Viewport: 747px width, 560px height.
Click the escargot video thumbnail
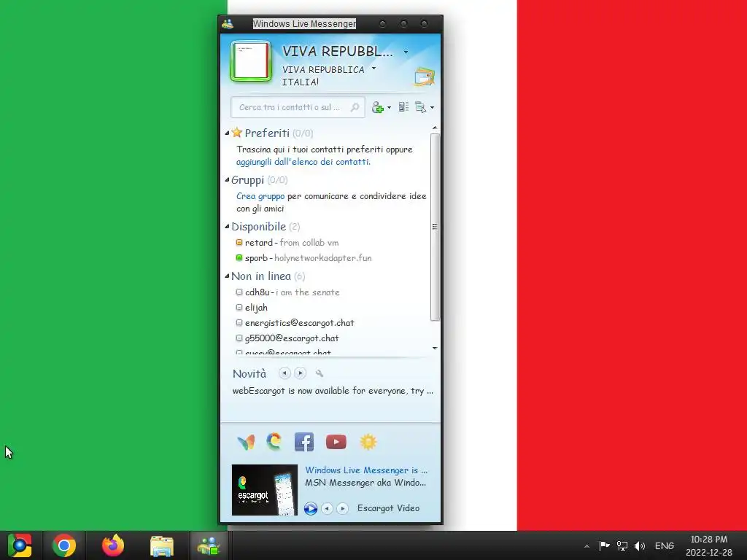[264, 490]
